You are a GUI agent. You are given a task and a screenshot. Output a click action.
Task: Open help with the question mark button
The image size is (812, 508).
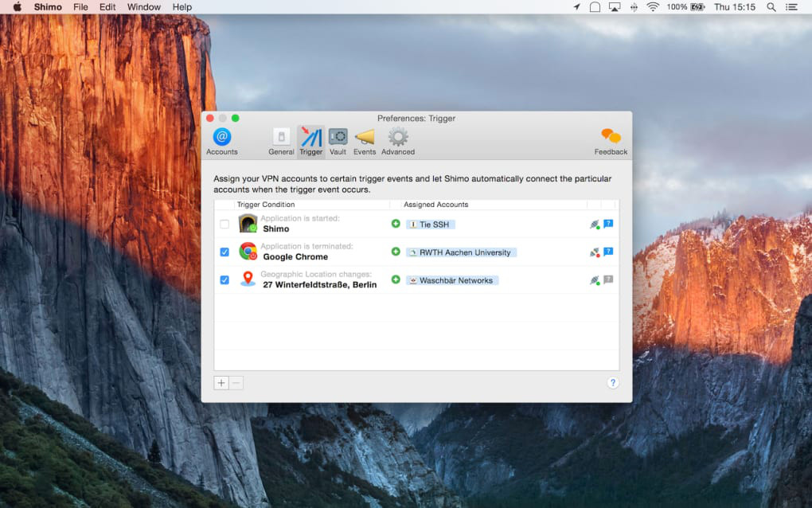pos(612,383)
